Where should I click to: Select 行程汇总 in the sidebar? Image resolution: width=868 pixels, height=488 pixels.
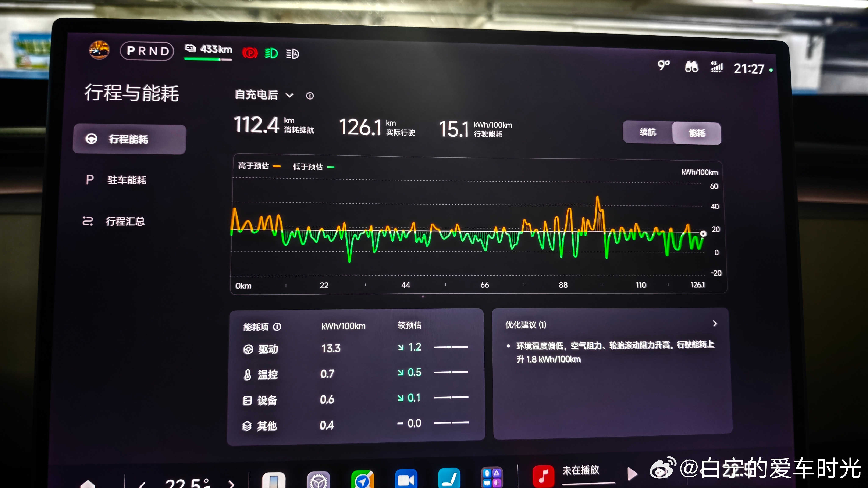click(x=125, y=221)
